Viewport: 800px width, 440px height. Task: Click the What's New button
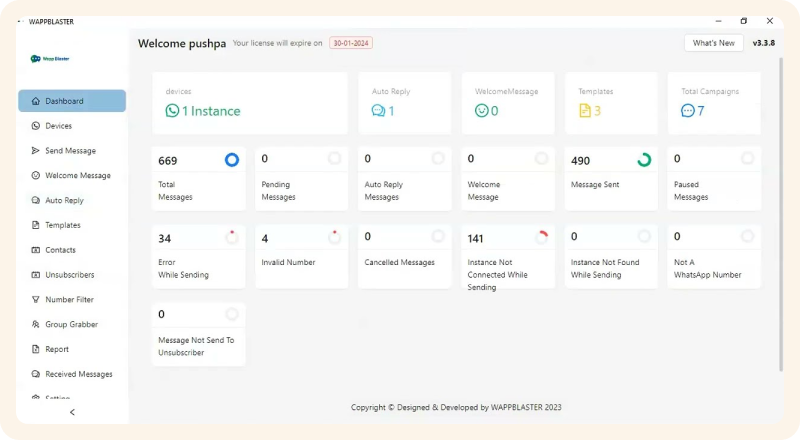713,43
